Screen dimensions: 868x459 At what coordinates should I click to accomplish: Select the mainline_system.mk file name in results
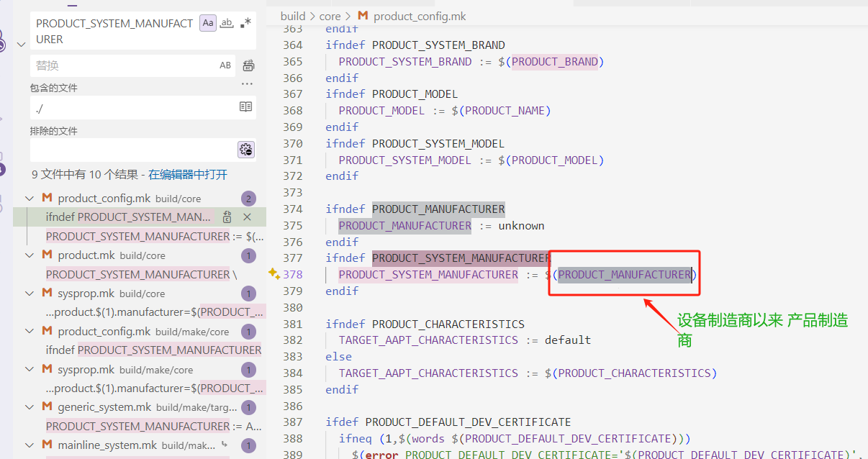coord(107,445)
